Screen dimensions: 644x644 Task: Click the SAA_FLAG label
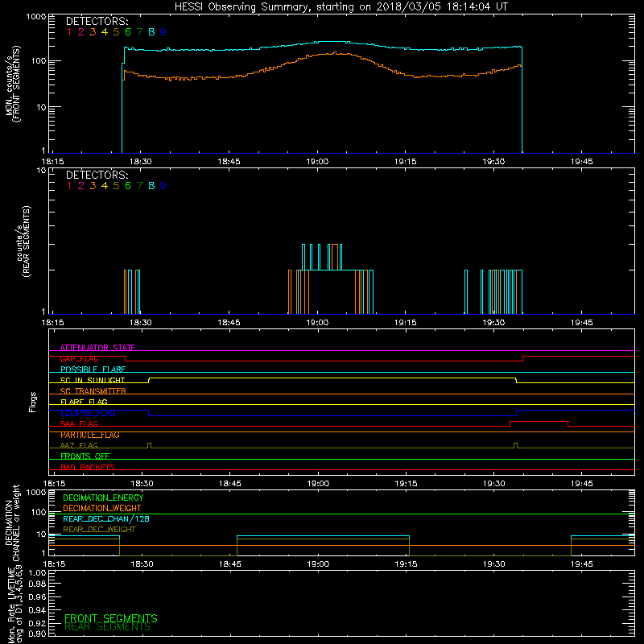tap(79, 423)
